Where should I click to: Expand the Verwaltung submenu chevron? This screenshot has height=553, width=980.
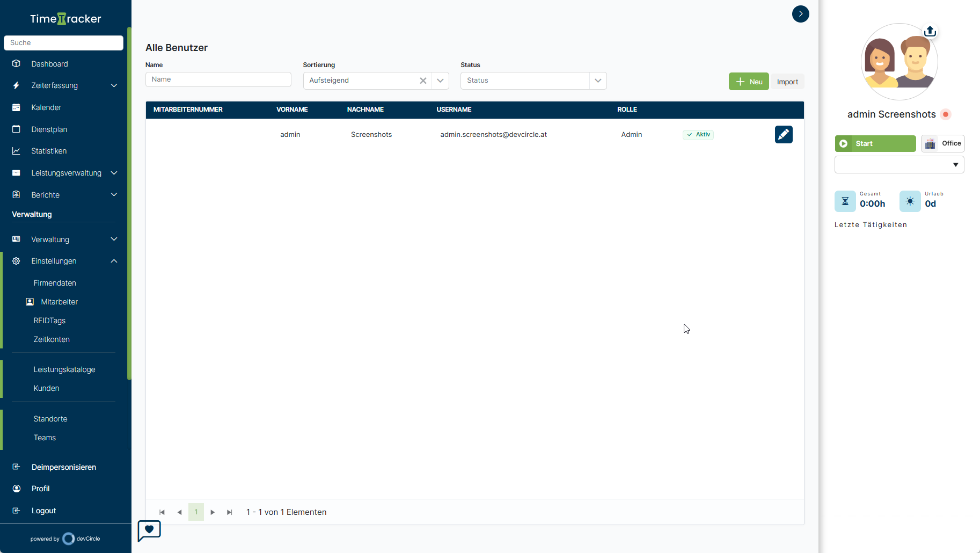tap(114, 239)
